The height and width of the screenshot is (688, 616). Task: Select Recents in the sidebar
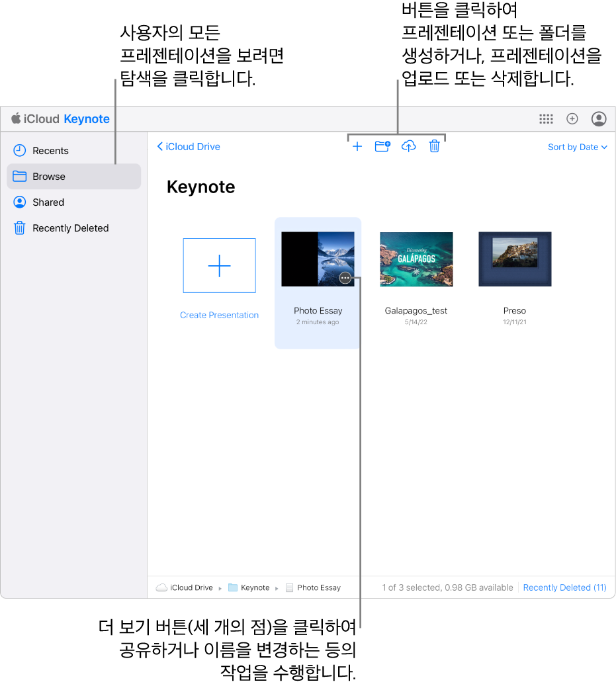(x=73, y=151)
